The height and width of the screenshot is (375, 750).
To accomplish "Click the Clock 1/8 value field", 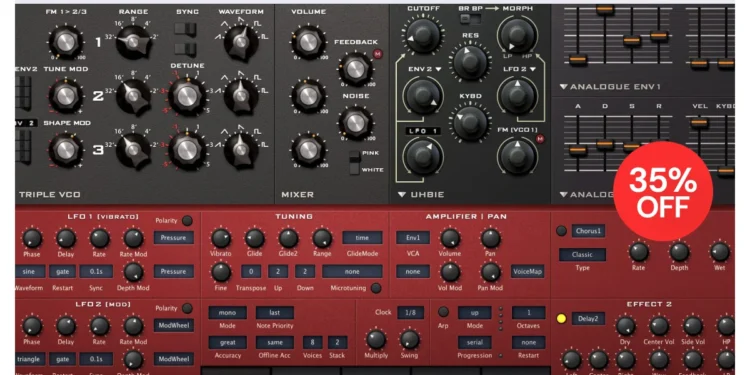I will [x=410, y=313].
